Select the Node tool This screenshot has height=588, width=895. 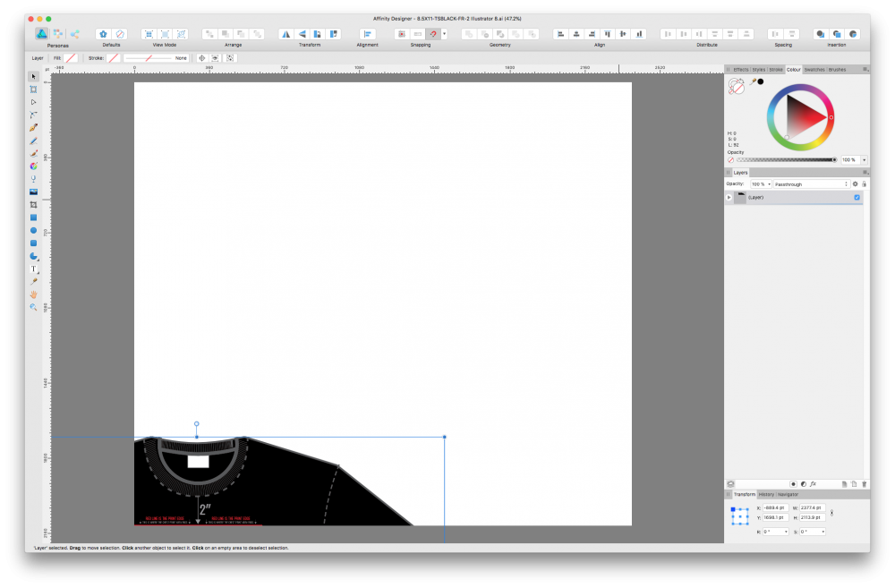(x=33, y=101)
